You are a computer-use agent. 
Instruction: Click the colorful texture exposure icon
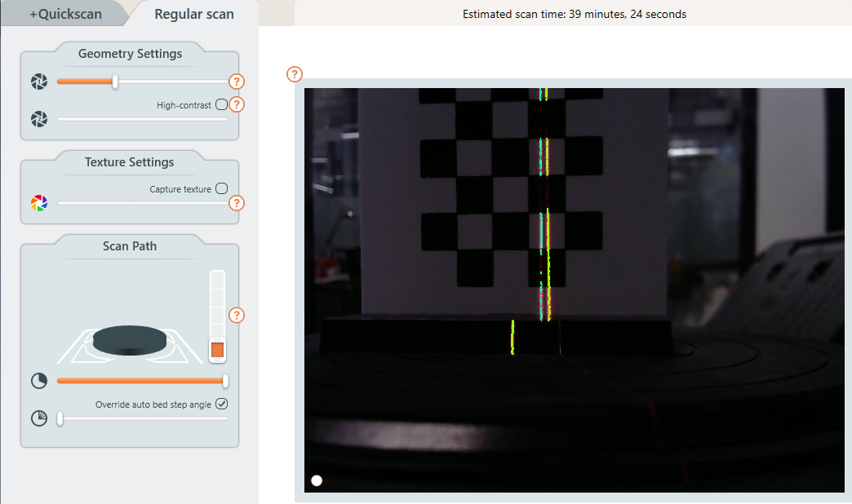pyautogui.click(x=39, y=203)
